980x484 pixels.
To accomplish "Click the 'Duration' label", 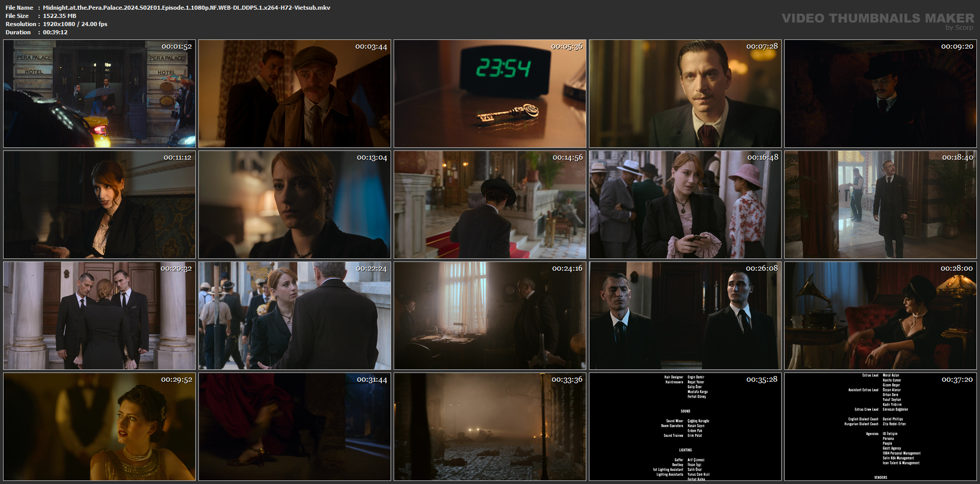I will point(18,32).
